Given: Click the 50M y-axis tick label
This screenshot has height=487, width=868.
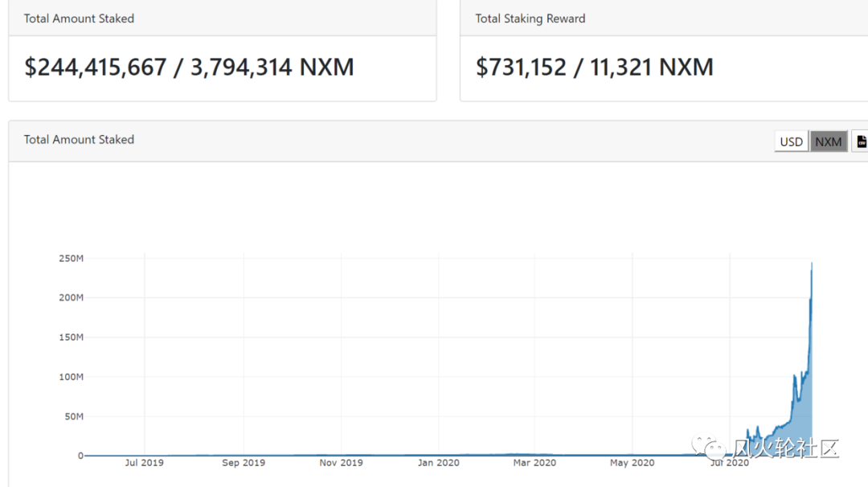Looking at the screenshot, I should 73,416.
